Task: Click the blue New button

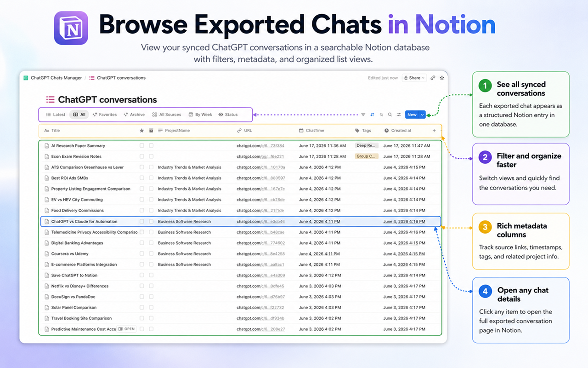Action: coord(412,115)
